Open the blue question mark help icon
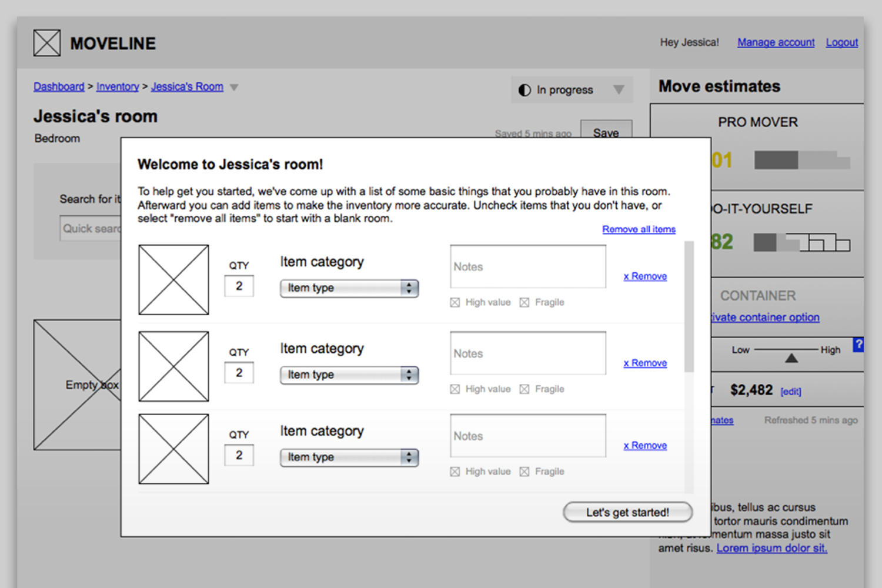This screenshot has height=588, width=882. tap(858, 345)
